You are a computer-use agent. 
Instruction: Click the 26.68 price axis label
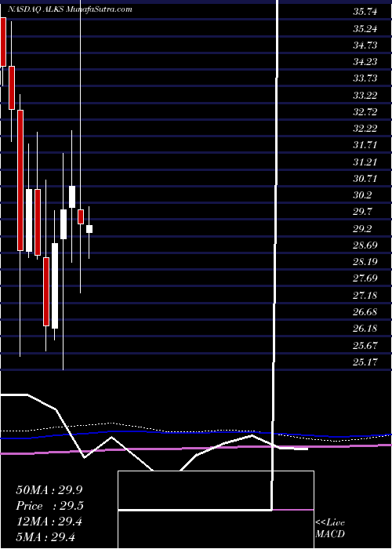[365, 312]
